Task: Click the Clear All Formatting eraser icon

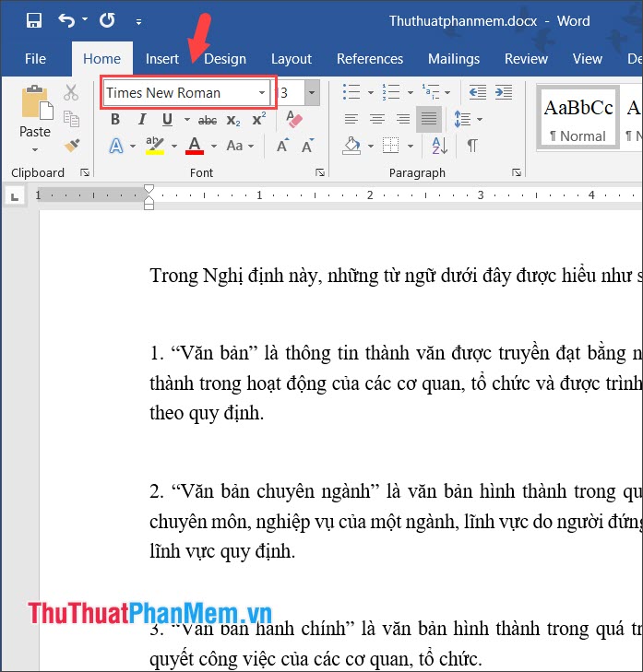Action: (x=294, y=119)
